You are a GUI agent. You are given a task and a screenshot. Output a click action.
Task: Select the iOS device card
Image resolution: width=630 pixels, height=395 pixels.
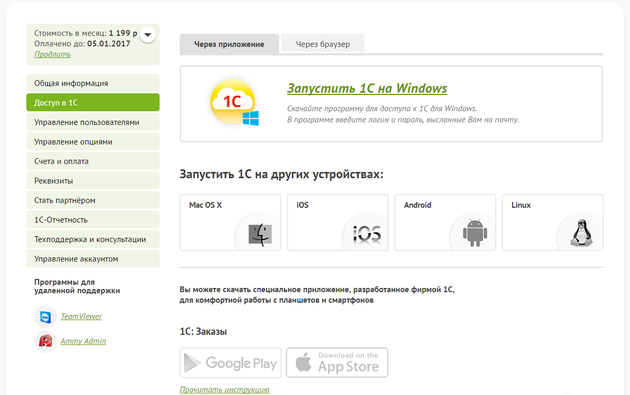[338, 223]
